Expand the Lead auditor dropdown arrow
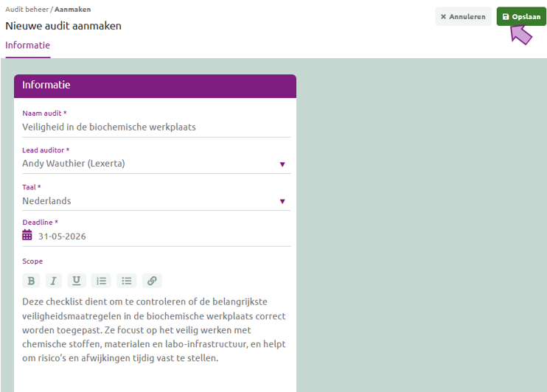 click(282, 164)
